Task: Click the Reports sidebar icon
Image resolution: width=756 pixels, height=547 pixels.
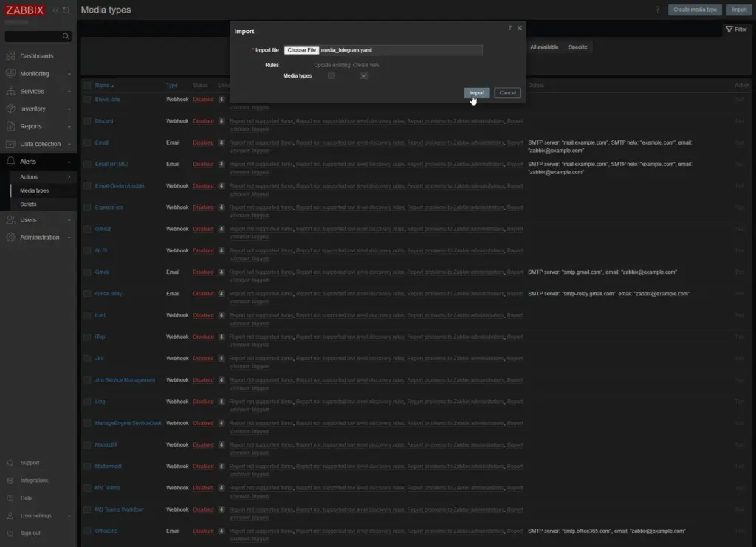Action: tap(10, 126)
